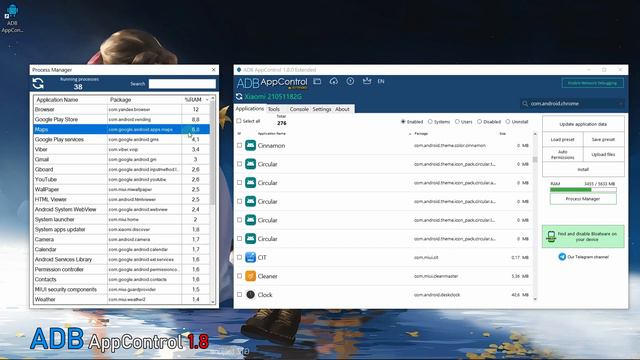The height and width of the screenshot is (360, 640).
Task: Click the Save preset button
Action: click(603, 139)
